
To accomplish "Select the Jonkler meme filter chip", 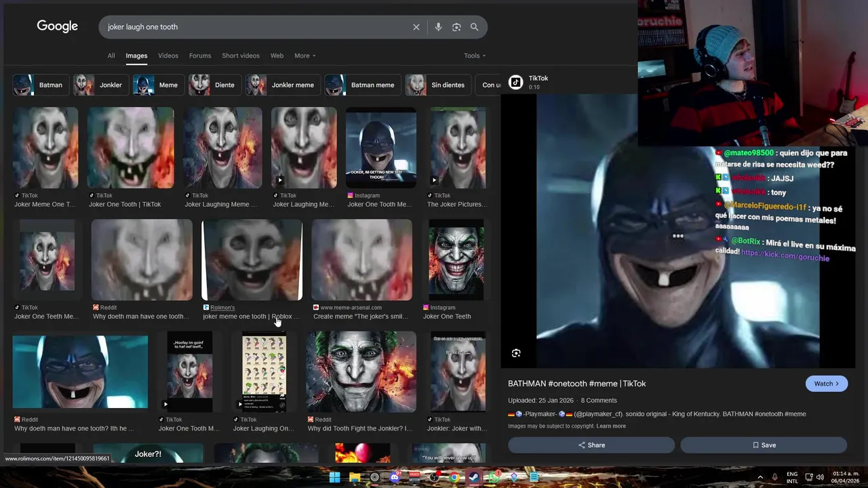I will (283, 85).
